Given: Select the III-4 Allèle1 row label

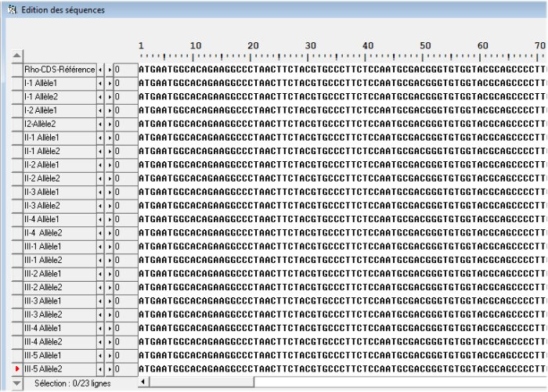Looking at the screenshot, I should point(59,328).
